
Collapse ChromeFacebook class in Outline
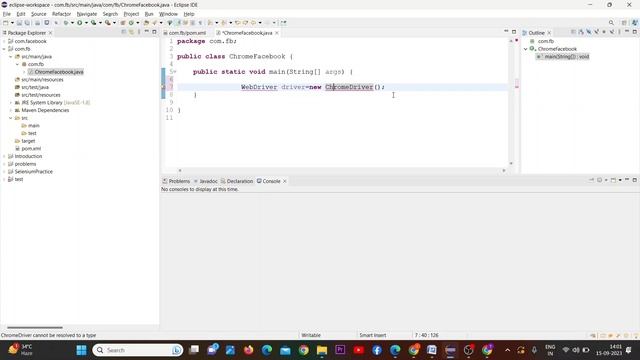(526, 49)
